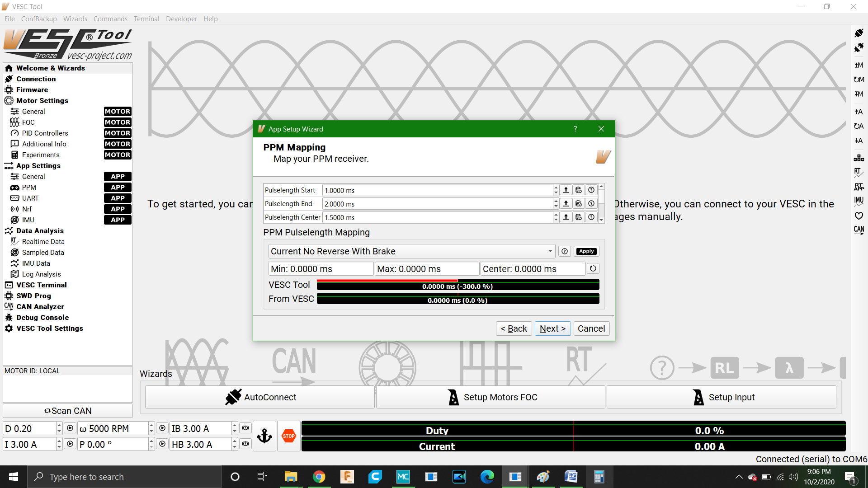Open the File menu
Viewport: 868px width, 488px height.
9,19
